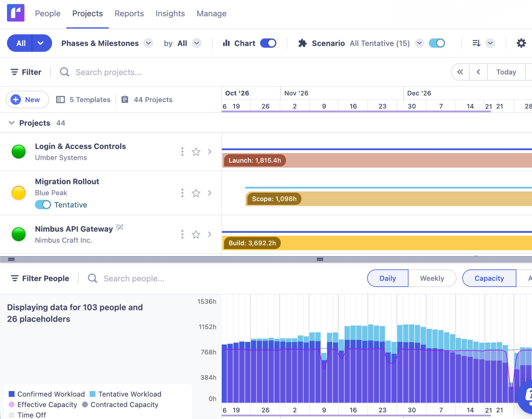Screen dimensions: 532x419
Task: Select the Weekly view option
Action: tap(432, 278)
